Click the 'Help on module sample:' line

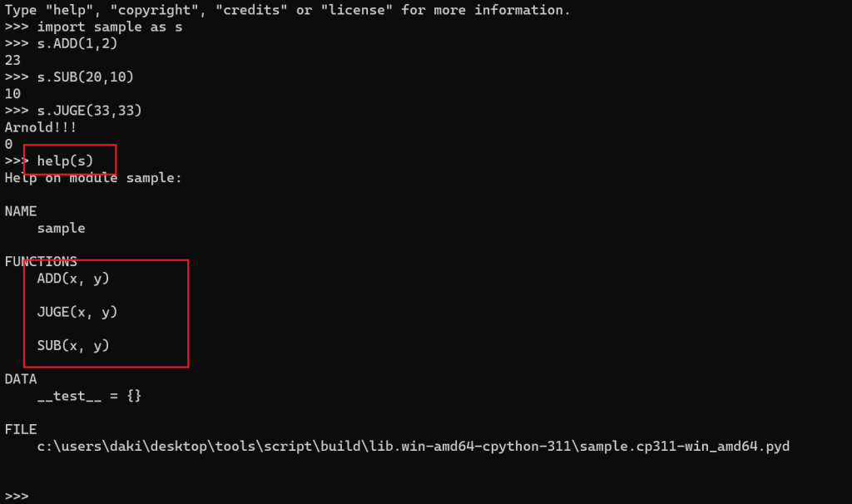pos(93,178)
